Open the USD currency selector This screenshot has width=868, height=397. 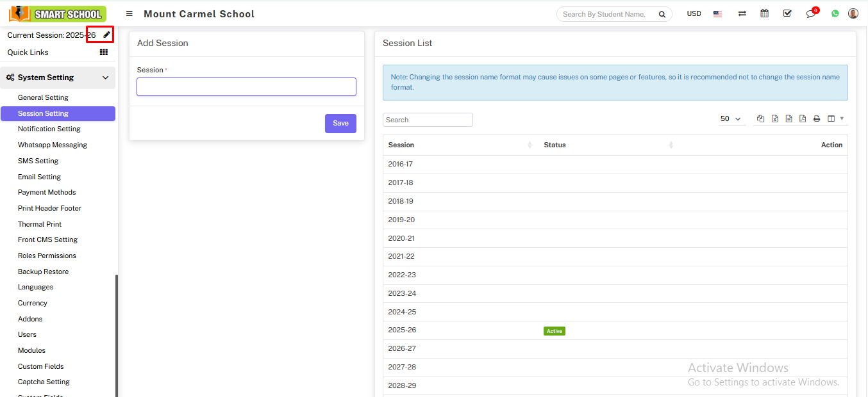694,13
